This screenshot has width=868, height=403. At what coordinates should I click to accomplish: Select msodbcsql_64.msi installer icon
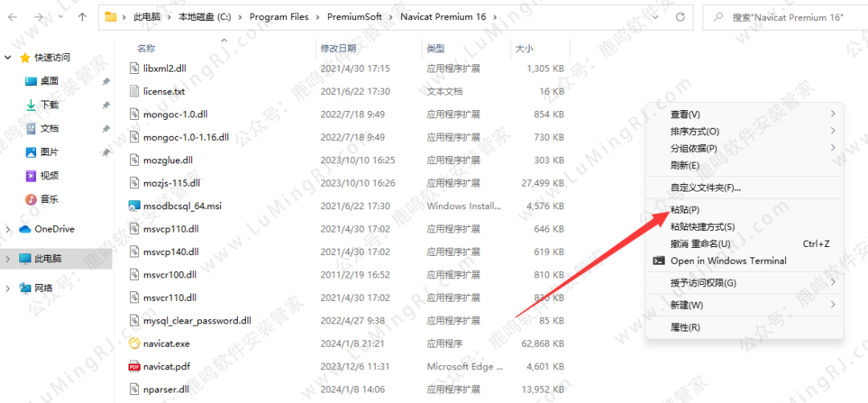(x=134, y=206)
